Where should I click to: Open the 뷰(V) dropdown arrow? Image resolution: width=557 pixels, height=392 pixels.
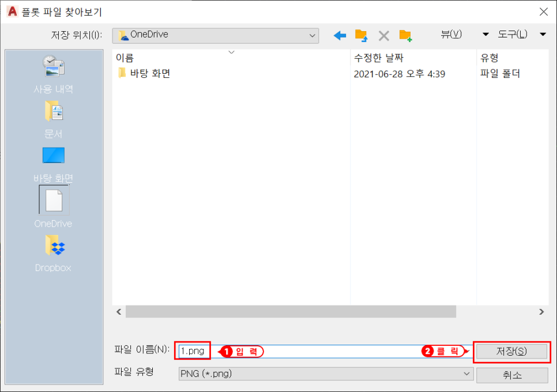[486, 35]
